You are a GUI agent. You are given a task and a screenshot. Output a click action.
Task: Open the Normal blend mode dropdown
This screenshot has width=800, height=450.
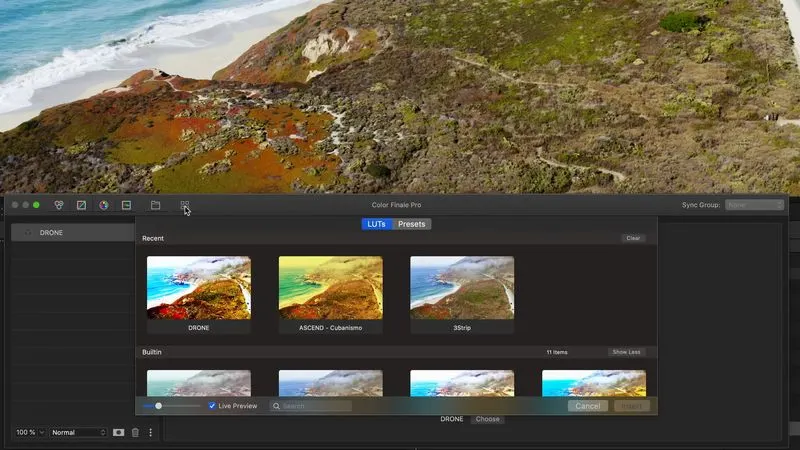tap(78, 432)
